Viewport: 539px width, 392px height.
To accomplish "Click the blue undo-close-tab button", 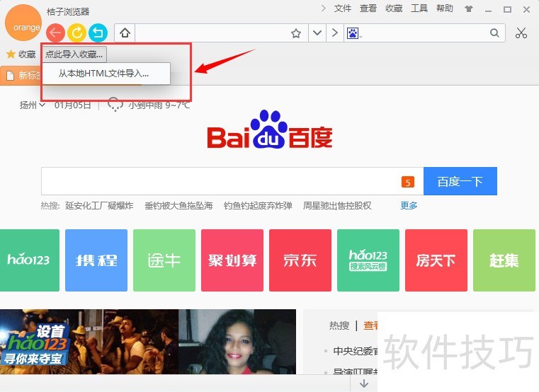I will 98,33.
